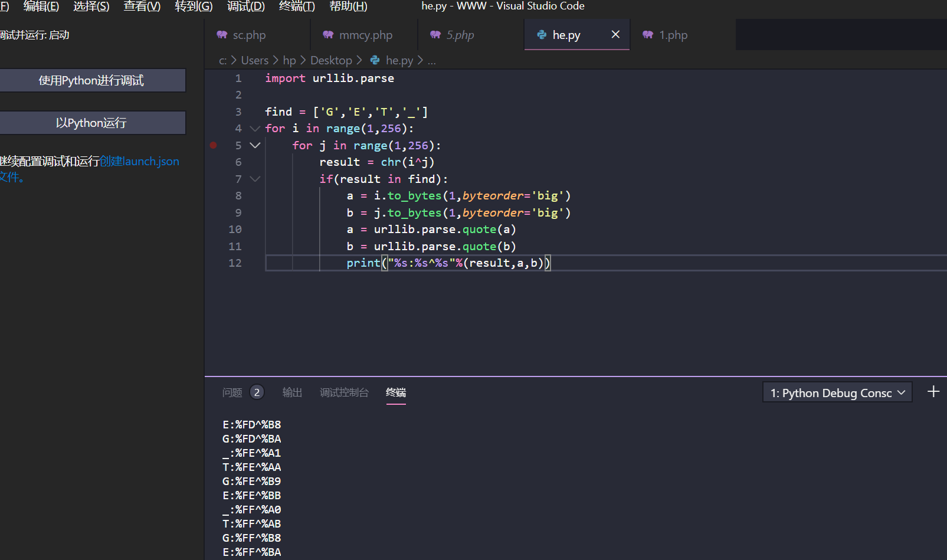Click the PHP icon on mmcy.php tab

coord(328,35)
